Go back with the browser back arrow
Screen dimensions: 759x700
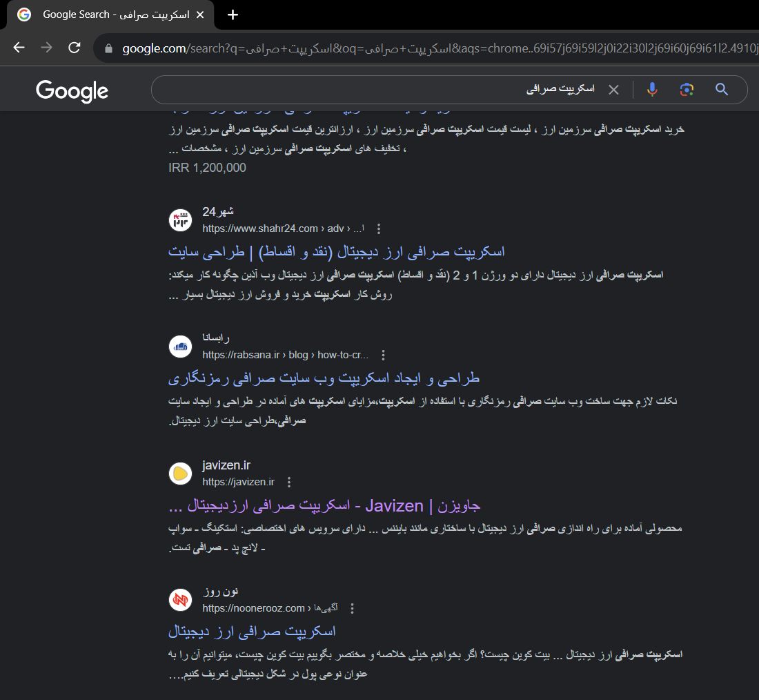[x=19, y=48]
